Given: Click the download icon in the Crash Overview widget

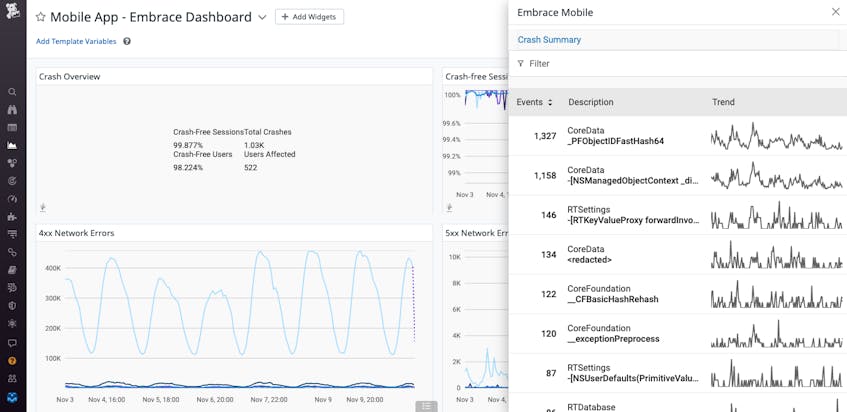Looking at the screenshot, I should click(43, 207).
